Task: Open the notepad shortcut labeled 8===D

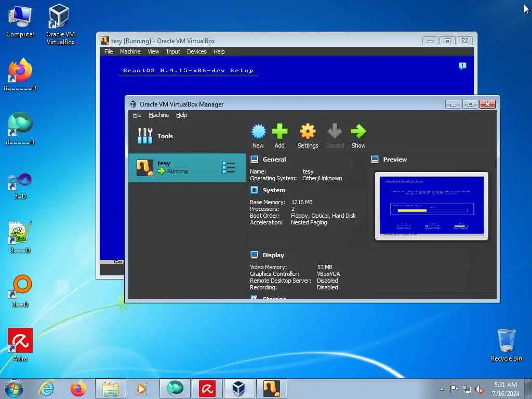Action: [20, 237]
